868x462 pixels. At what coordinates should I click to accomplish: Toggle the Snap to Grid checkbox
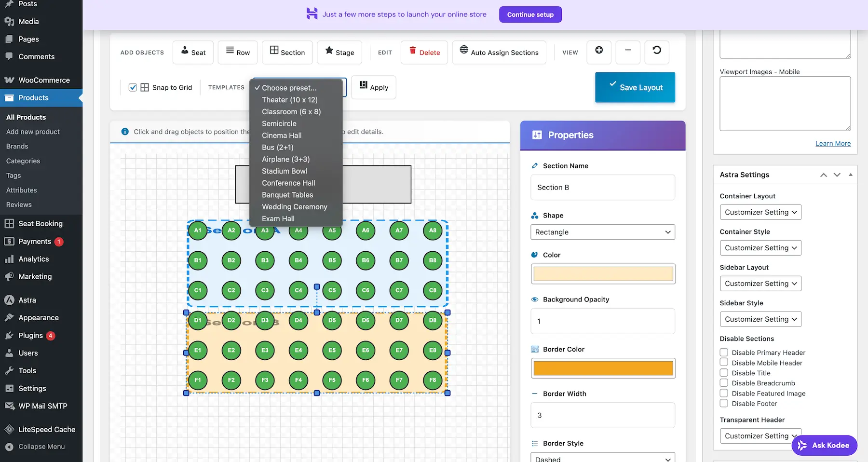pyautogui.click(x=133, y=87)
